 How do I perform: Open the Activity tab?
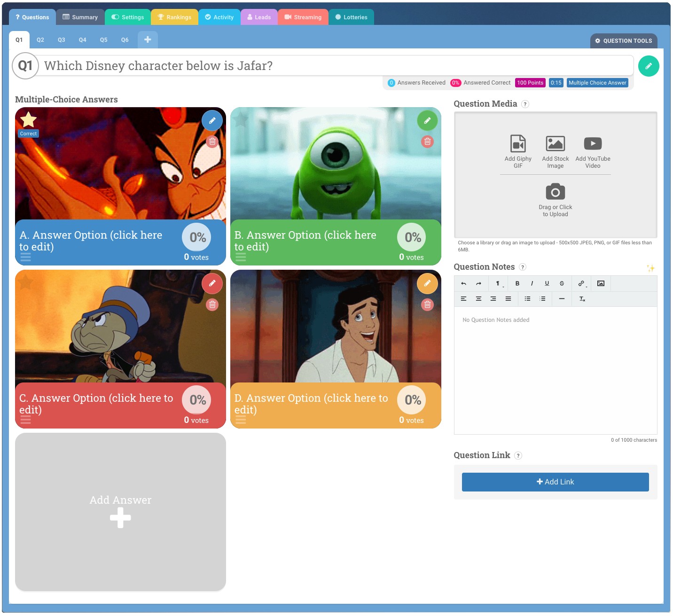pos(219,17)
